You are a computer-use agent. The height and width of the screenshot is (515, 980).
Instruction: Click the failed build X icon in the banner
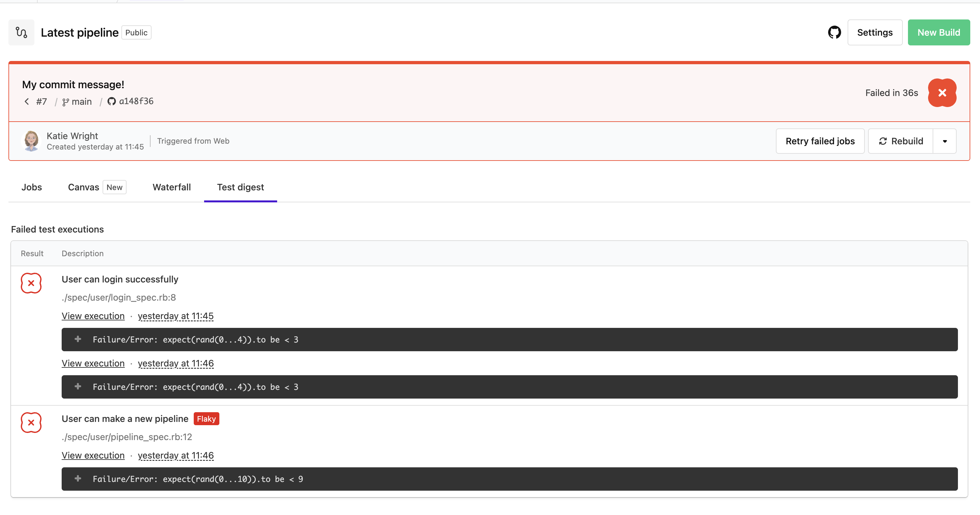coord(942,92)
